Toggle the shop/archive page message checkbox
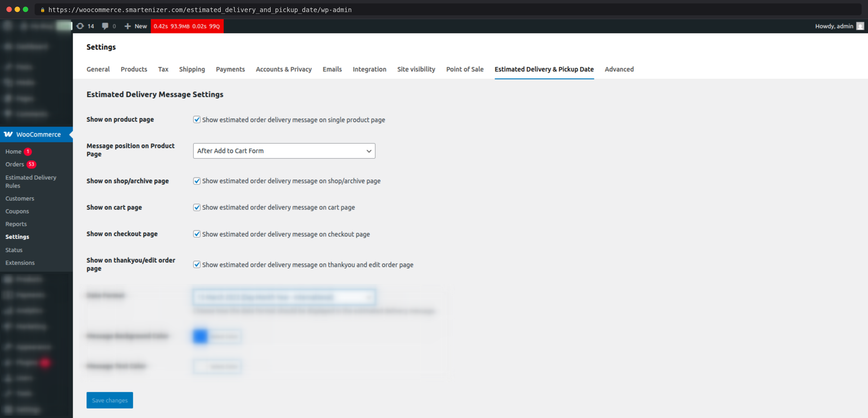This screenshot has width=868, height=418. (197, 181)
